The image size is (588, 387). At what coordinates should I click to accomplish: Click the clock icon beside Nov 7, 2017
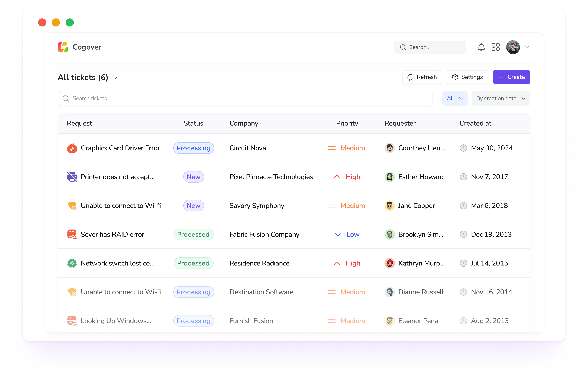pos(463,177)
